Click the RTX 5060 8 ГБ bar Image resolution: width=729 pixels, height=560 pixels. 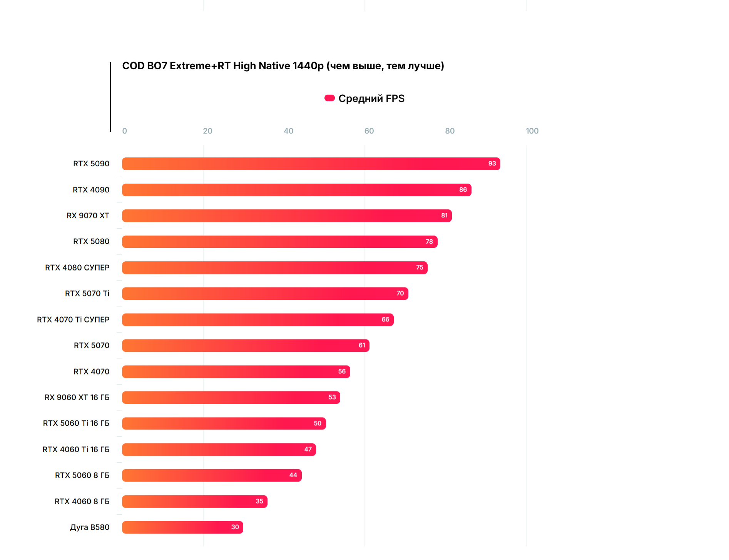[212, 475]
